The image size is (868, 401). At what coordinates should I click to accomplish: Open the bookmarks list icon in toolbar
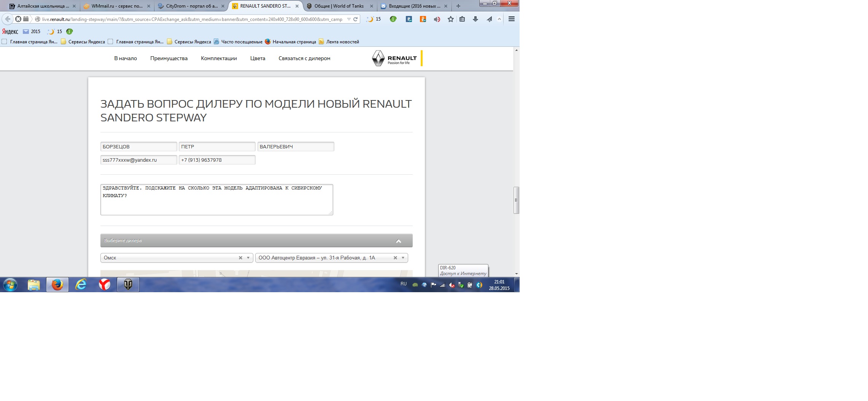coord(462,19)
